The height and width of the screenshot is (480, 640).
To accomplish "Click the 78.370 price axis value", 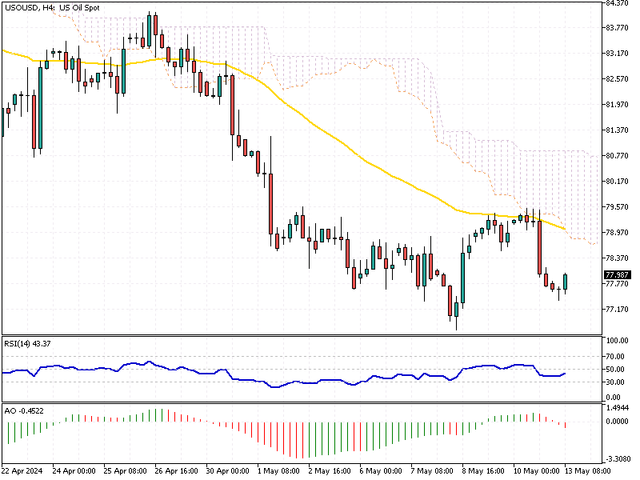I will tap(617, 258).
